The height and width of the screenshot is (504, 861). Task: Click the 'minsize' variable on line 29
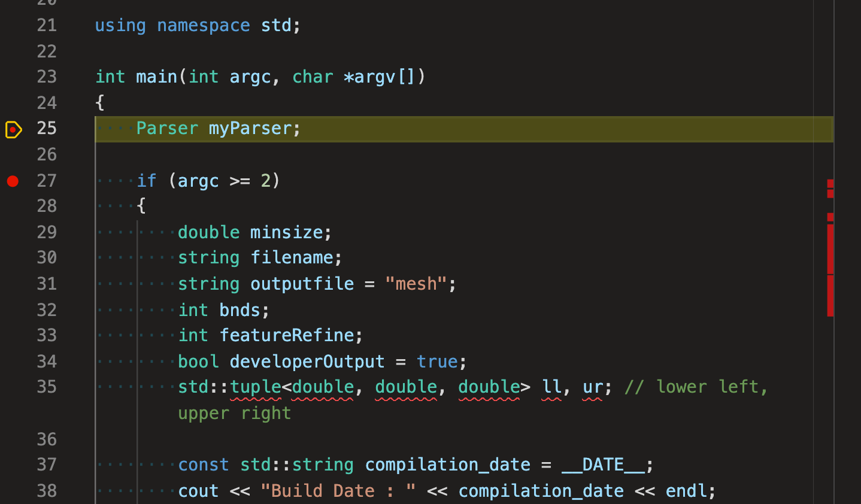point(287,232)
